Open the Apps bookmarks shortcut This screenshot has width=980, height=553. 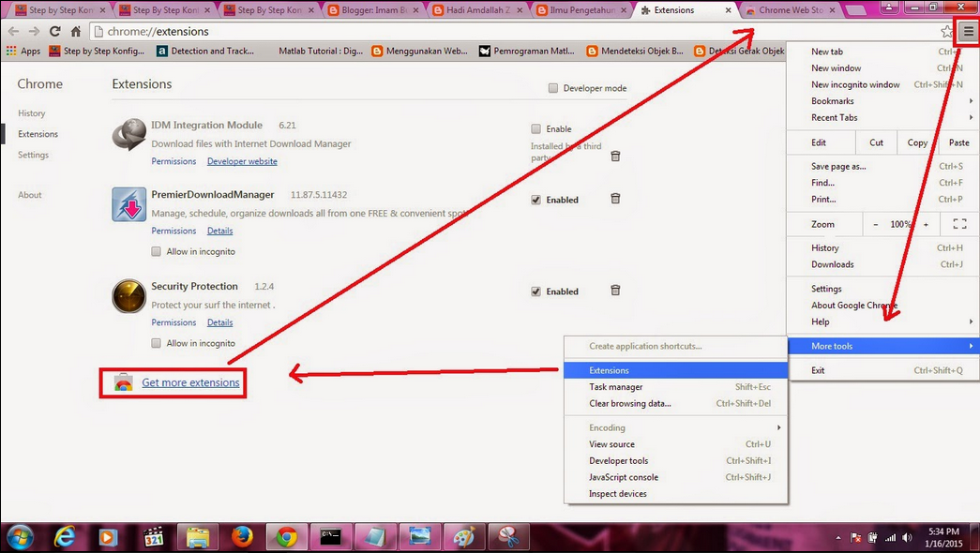pos(23,52)
